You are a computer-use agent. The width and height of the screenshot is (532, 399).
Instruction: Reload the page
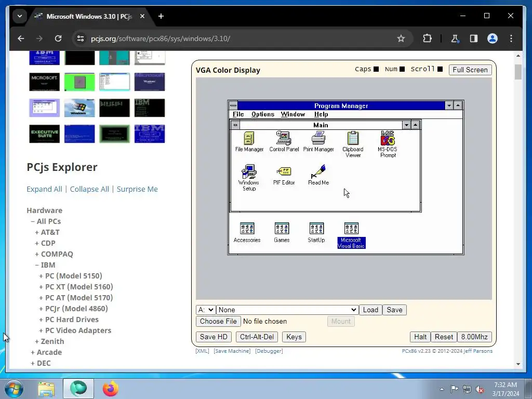58,38
